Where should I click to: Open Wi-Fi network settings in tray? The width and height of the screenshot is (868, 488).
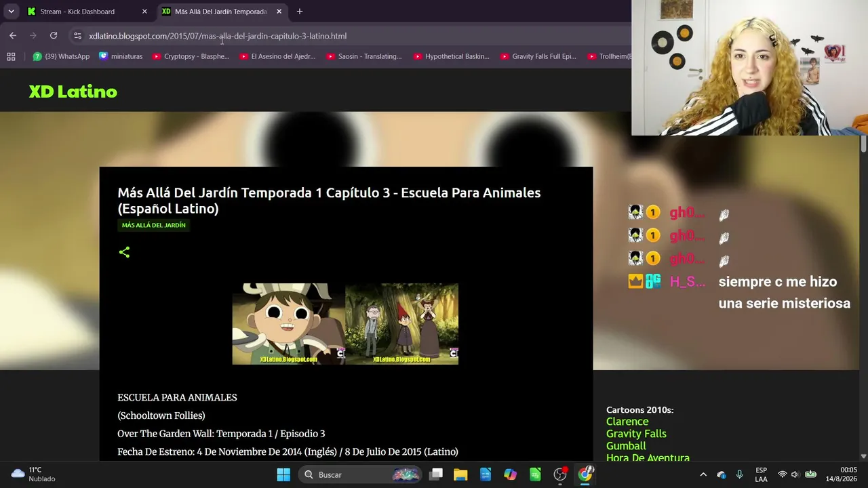pyautogui.click(x=783, y=474)
